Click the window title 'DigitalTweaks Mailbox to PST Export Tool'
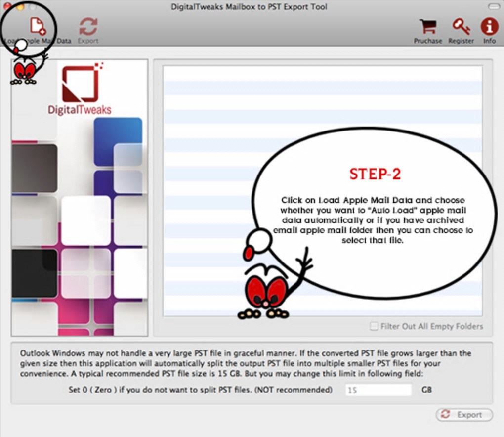The width and height of the screenshot is (504, 437). [249, 7]
